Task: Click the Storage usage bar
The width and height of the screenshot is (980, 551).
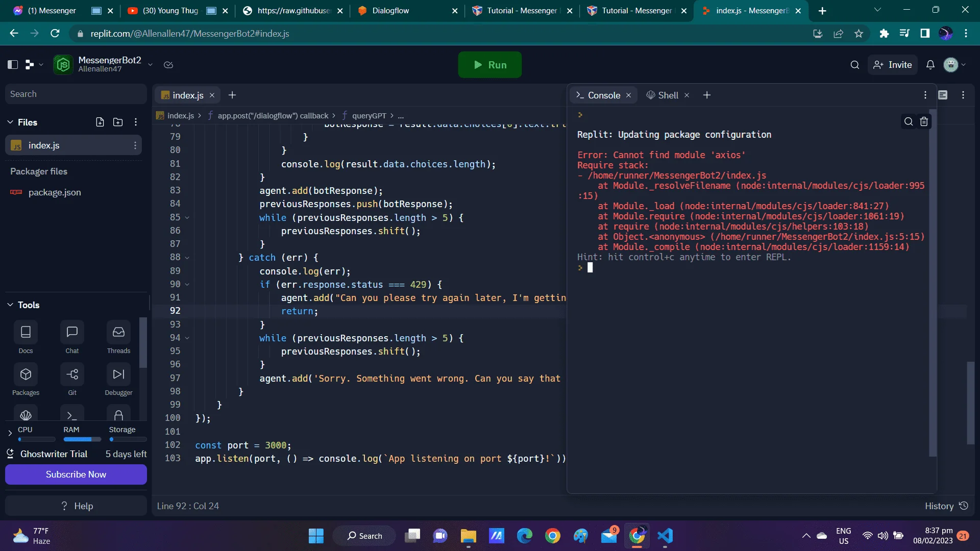Action: [128, 439]
